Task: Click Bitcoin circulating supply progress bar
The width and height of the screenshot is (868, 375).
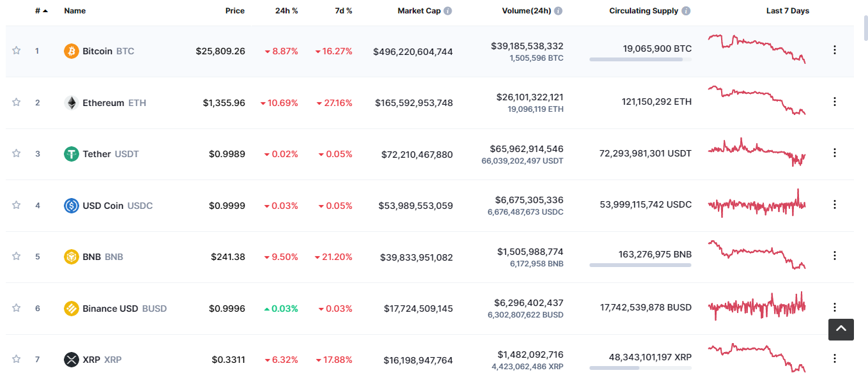Action: point(640,59)
